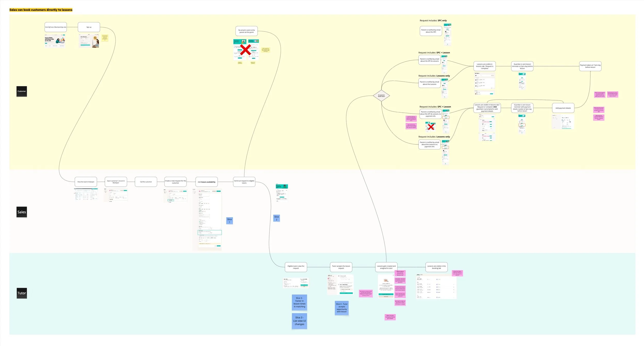Click 'Payment taken at 11pm day before lesson' node
Screen dimensions: 644x346
pos(590,66)
